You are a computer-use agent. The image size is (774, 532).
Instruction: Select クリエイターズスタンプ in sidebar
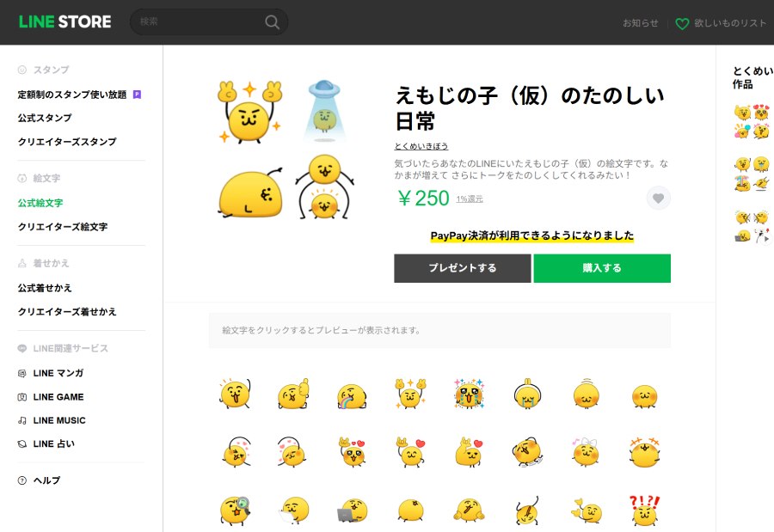point(67,142)
